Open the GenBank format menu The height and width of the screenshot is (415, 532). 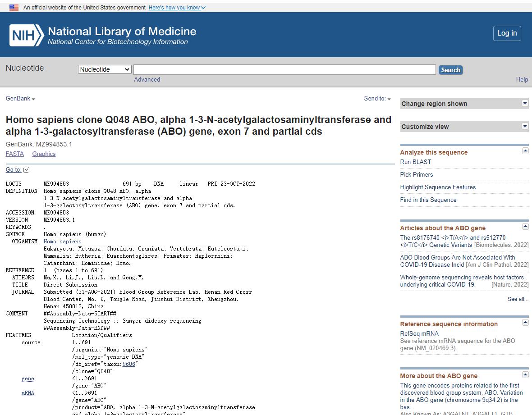pyautogui.click(x=20, y=98)
